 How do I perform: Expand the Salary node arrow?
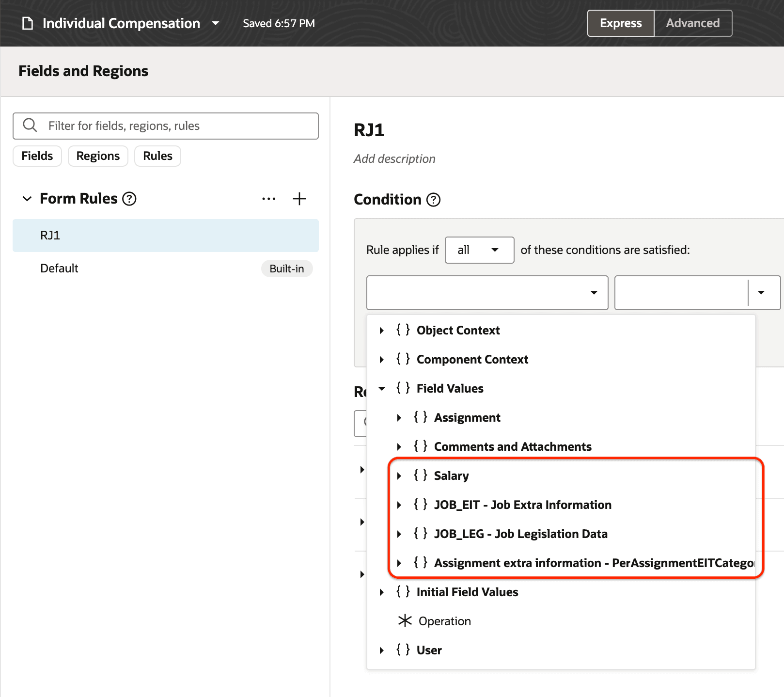coord(399,476)
